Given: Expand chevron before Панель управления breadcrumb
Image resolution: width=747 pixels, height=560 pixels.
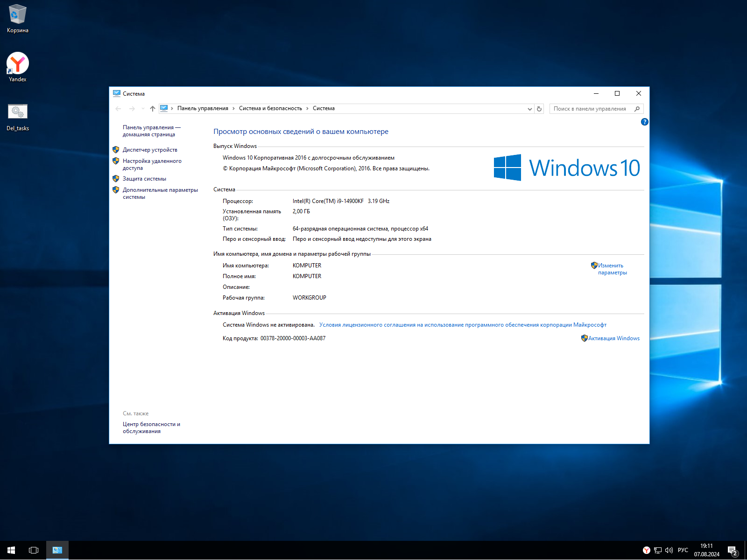Looking at the screenshot, I should pos(172,108).
